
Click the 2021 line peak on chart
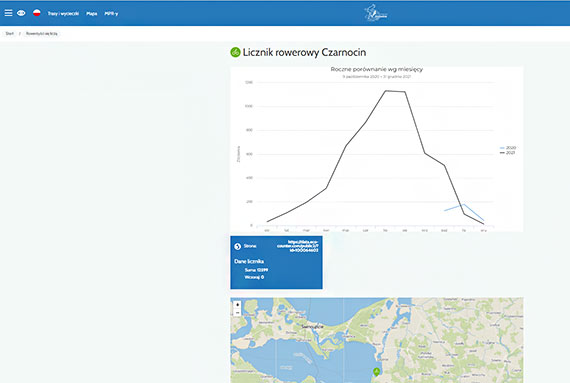(x=386, y=91)
